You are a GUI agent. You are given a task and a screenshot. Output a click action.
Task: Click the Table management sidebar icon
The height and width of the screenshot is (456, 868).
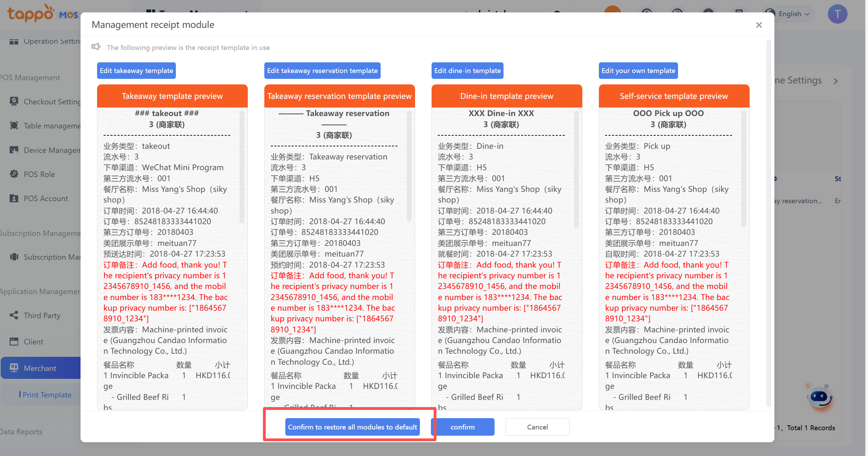(14, 126)
